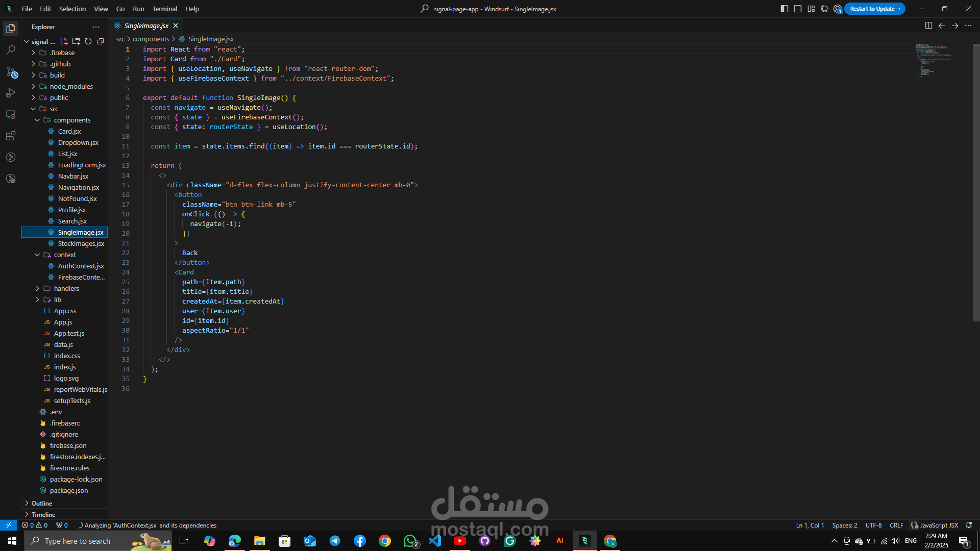The height and width of the screenshot is (551, 980).
Task: Click New File icon in Explorer header
Action: coord(64,41)
